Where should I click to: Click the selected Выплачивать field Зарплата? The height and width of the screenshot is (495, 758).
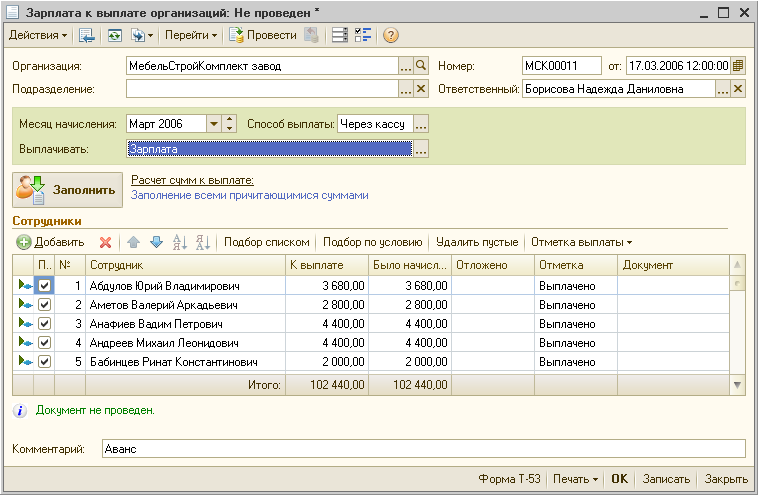[x=270, y=149]
